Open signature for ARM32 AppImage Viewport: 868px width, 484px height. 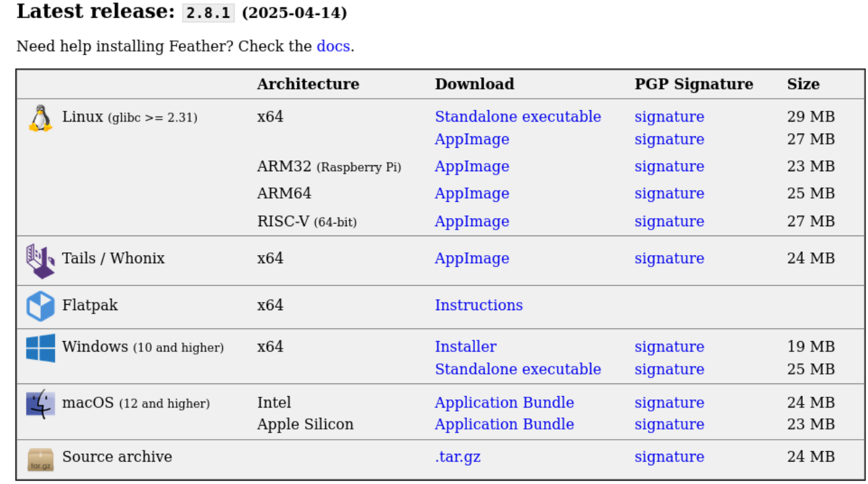tap(669, 166)
